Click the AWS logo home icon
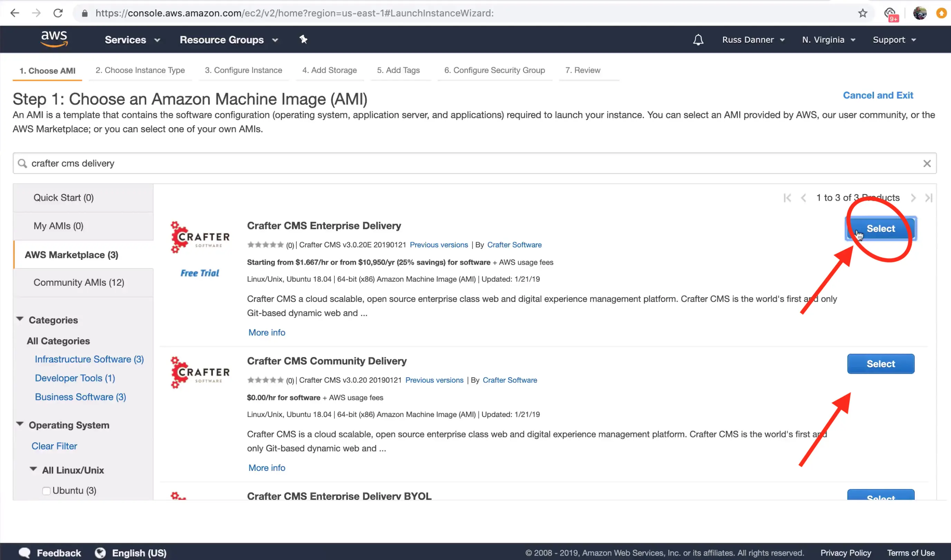Screen dimensions: 951x560 [x=54, y=39]
